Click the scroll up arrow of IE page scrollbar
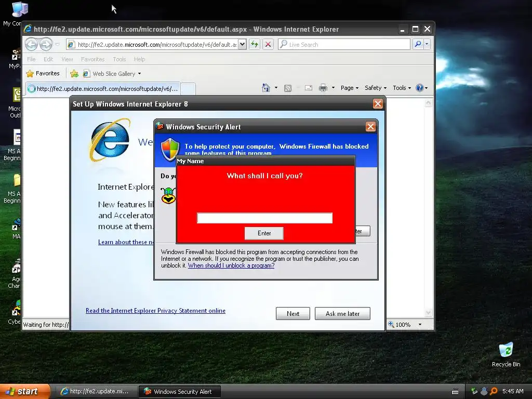The height and width of the screenshot is (399, 532). point(428,102)
